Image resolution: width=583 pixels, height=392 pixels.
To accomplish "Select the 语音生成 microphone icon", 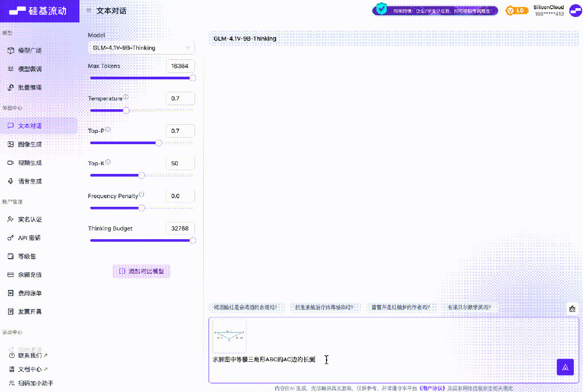I will click(x=11, y=181).
